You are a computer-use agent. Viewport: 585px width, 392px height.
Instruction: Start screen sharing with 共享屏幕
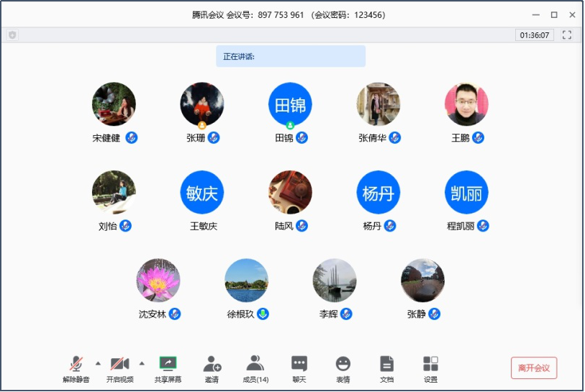[168, 364]
